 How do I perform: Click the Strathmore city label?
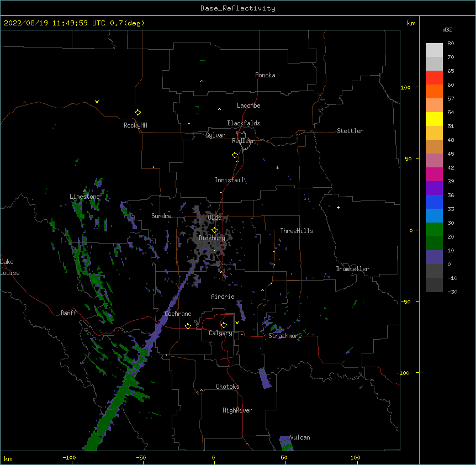285,336
